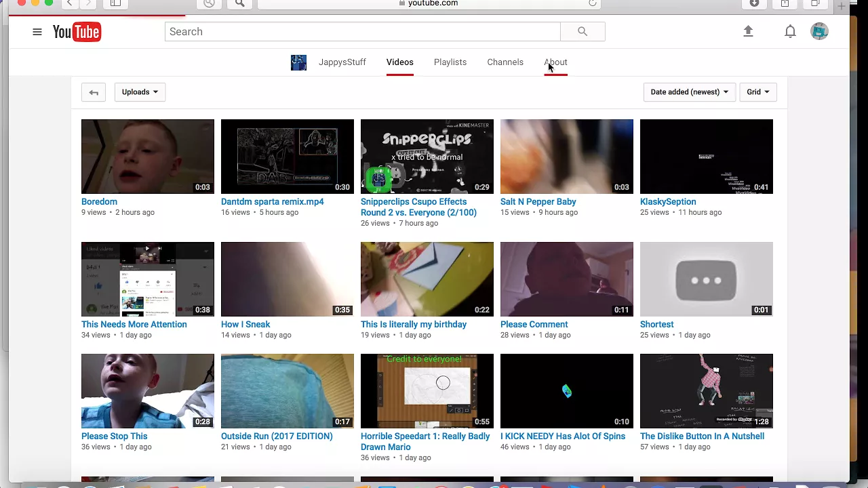Viewport: 868px width, 488px height.
Task: Go forward using Safari's forward arrow
Action: pyautogui.click(x=89, y=3)
